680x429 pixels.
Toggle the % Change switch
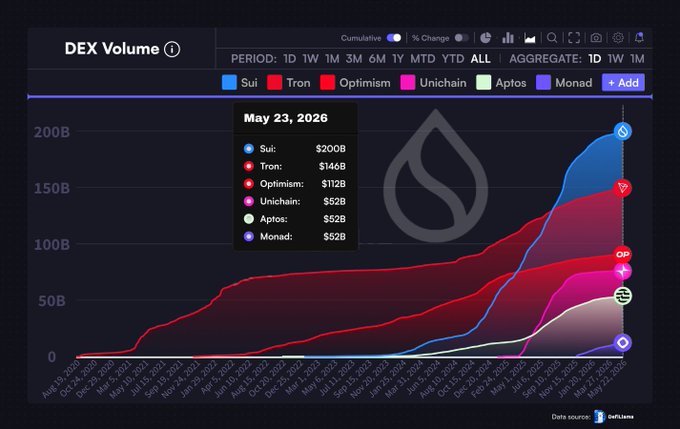click(461, 38)
